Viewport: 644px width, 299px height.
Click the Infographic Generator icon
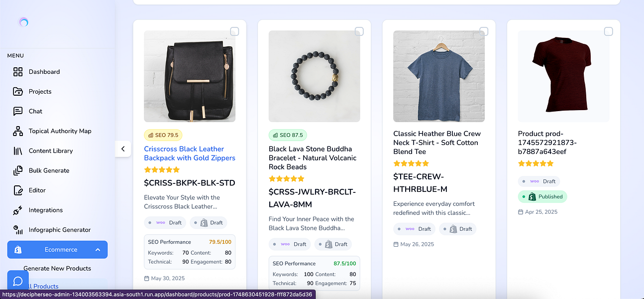point(18,230)
